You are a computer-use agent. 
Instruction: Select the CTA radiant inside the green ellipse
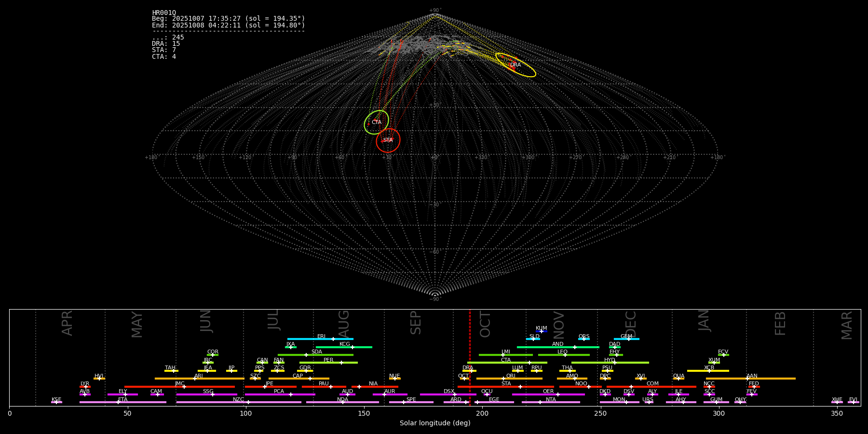[377, 122]
